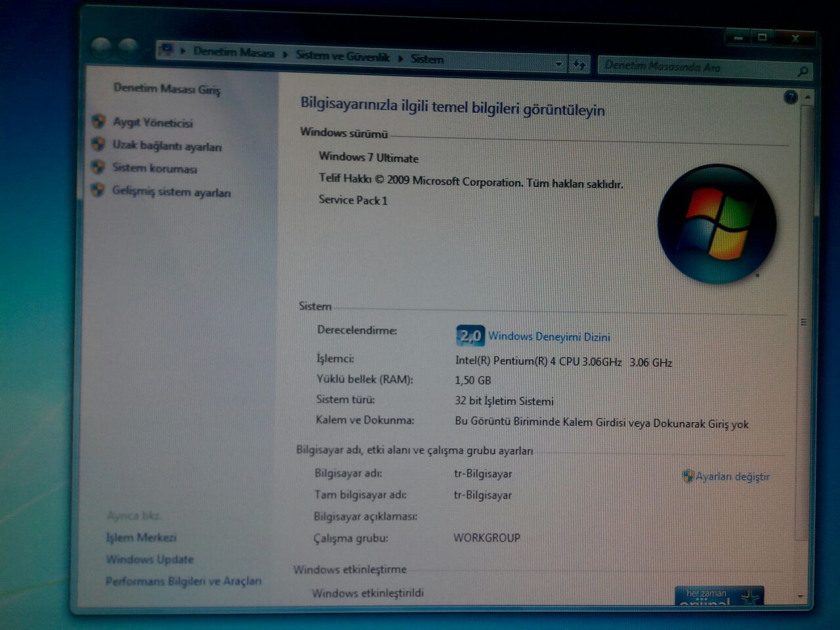The image size is (840, 630).
Task: Click the shield icon next to Uzak bağlantı ayarları
Action: [98, 144]
